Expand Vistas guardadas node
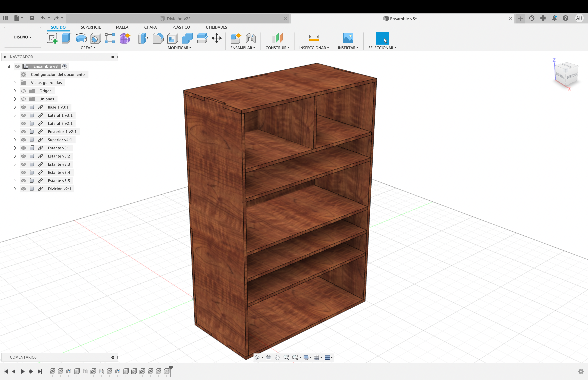This screenshot has width=588, height=380. click(x=15, y=83)
